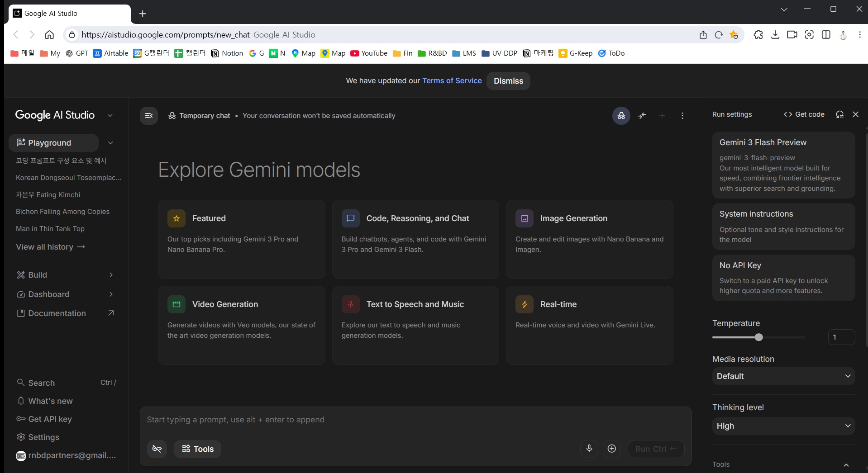Open What's new notifications
The width and height of the screenshot is (868, 473).
pyautogui.click(x=45, y=401)
